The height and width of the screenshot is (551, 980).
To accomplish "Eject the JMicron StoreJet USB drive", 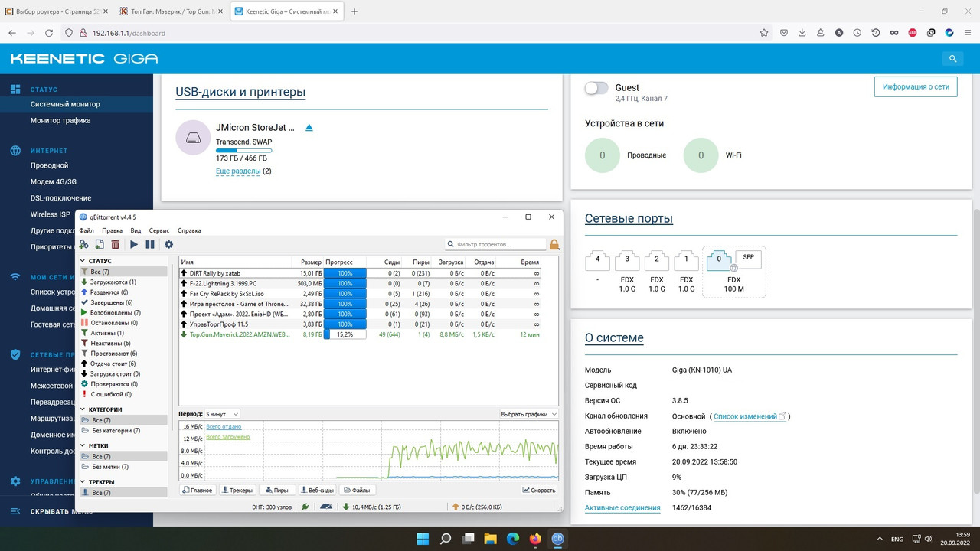I will click(309, 128).
